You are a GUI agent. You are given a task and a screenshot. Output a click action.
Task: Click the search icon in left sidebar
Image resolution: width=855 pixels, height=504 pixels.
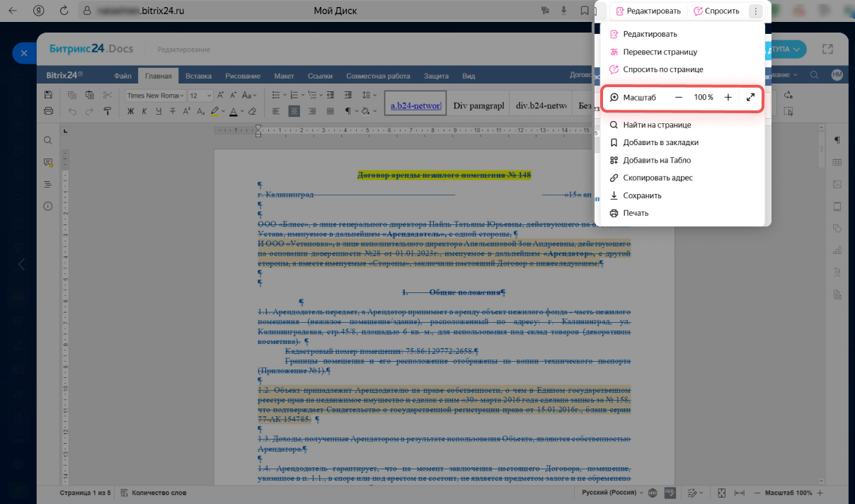coord(48,141)
